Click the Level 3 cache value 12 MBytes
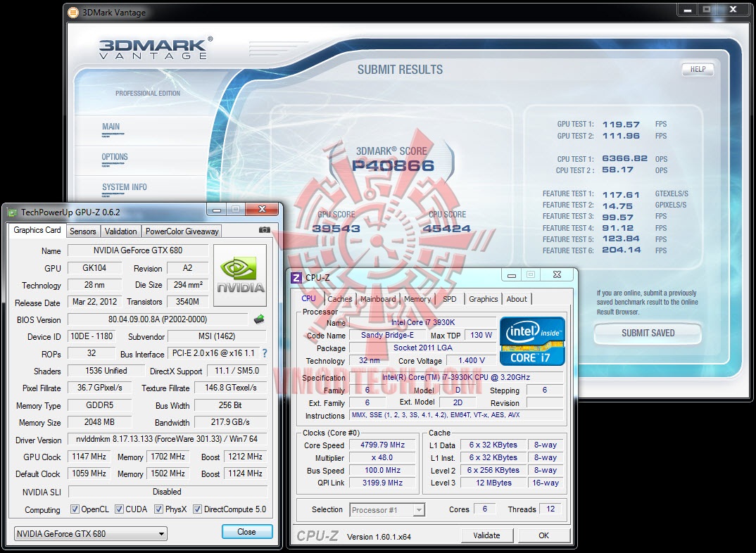This screenshot has height=553, width=756. (493, 483)
